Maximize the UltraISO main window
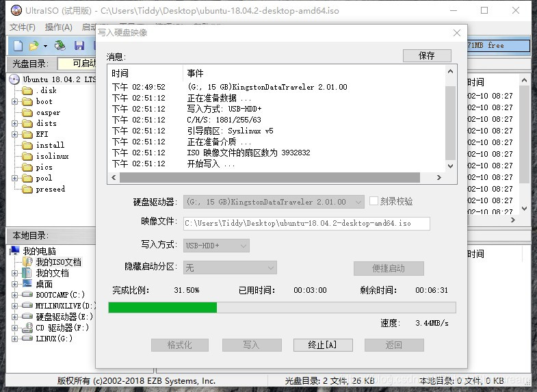 [x=484, y=11]
